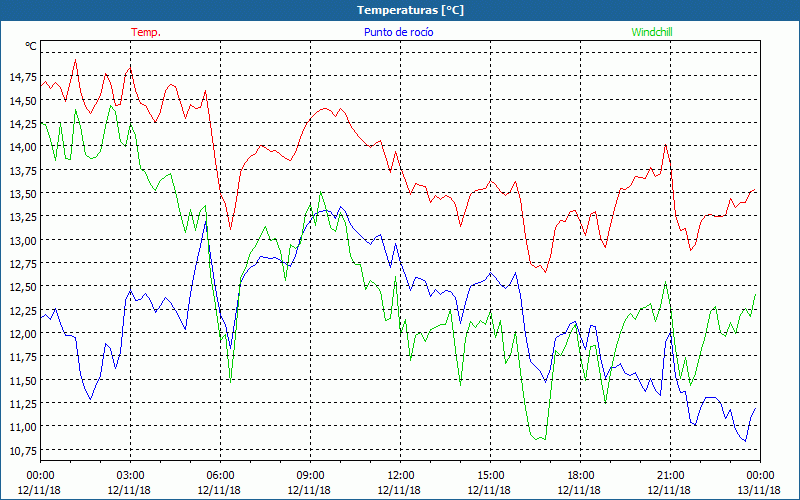Click the 11,25 y-axis value

point(23,403)
